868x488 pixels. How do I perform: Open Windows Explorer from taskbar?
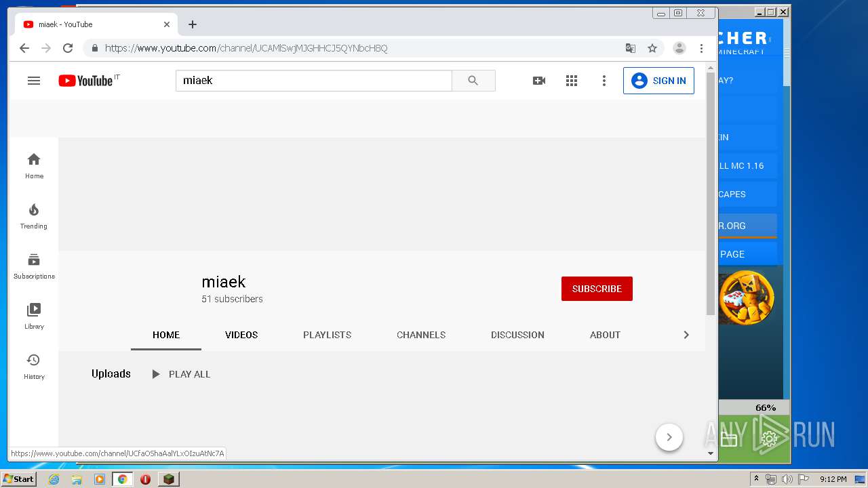click(x=77, y=479)
